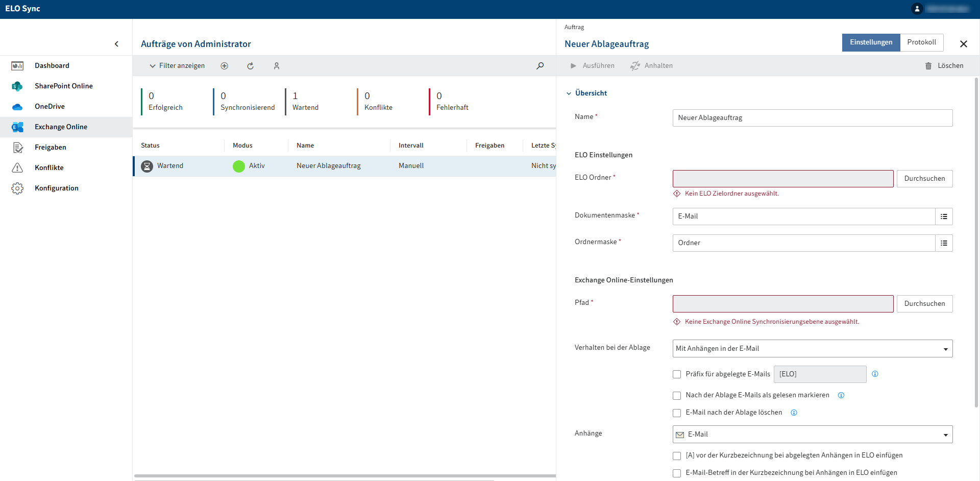
Task: Click the SharePoint Online icon
Action: (x=17, y=86)
